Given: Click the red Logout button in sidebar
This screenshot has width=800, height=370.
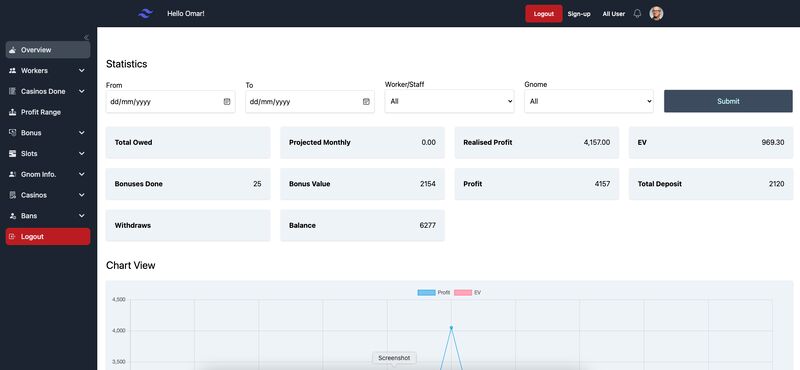Looking at the screenshot, I should click(x=48, y=237).
